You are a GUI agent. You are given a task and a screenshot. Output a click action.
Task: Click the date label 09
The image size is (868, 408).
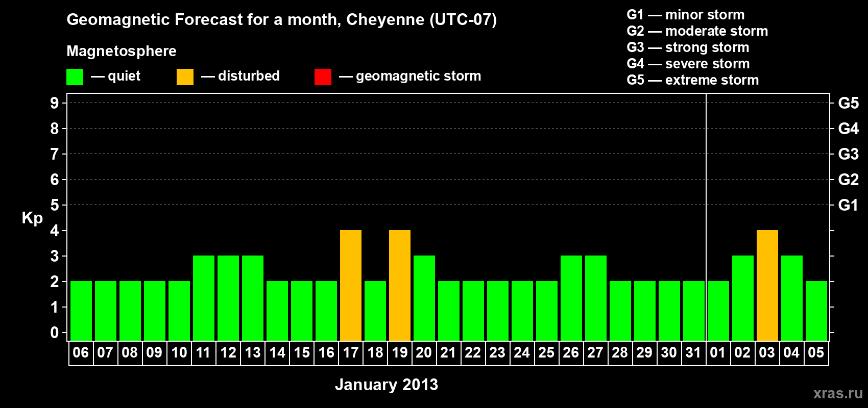click(154, 353)
